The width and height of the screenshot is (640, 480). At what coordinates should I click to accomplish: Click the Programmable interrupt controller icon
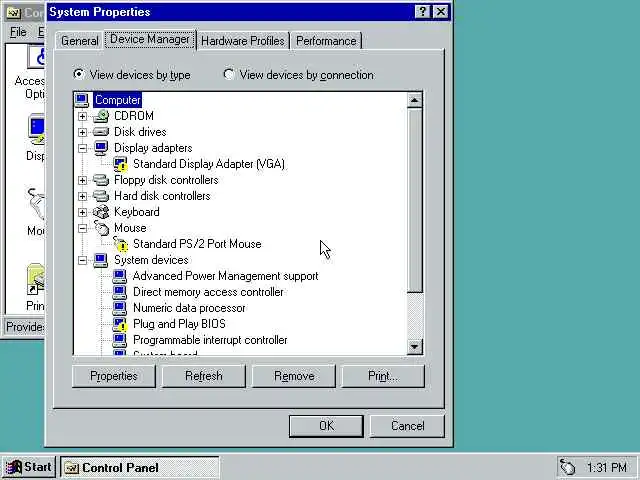pyautogui.click(x=120, y=340)
